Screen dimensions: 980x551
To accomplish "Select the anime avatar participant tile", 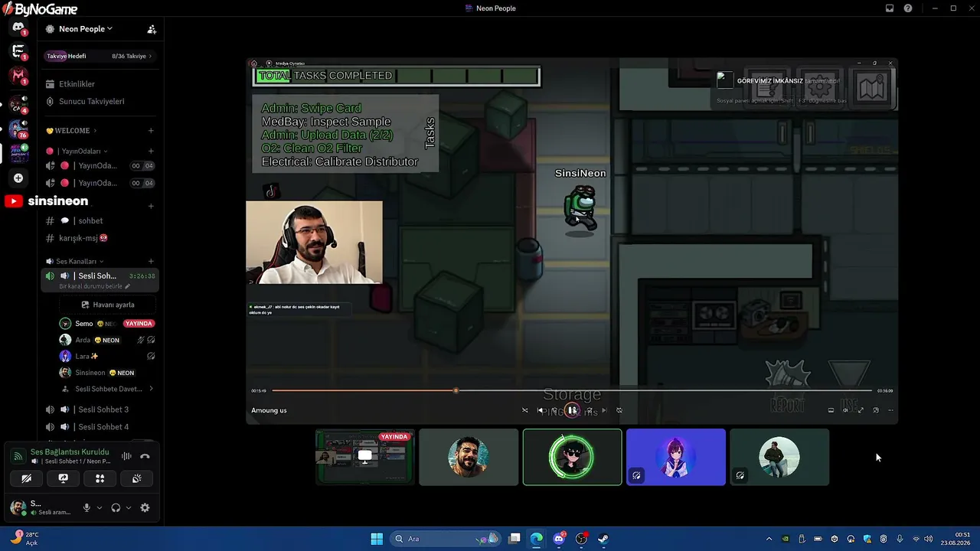I will tap(676, 457).
